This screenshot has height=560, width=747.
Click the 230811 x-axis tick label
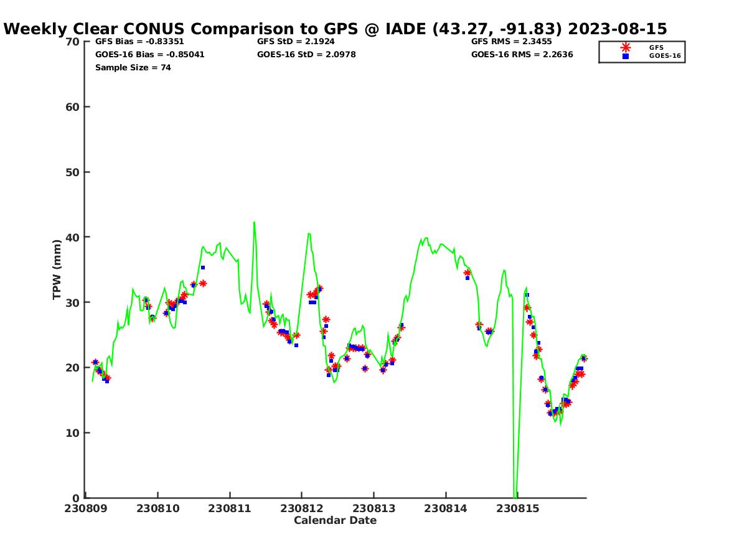pyautogui.click(x=230, y=508)
